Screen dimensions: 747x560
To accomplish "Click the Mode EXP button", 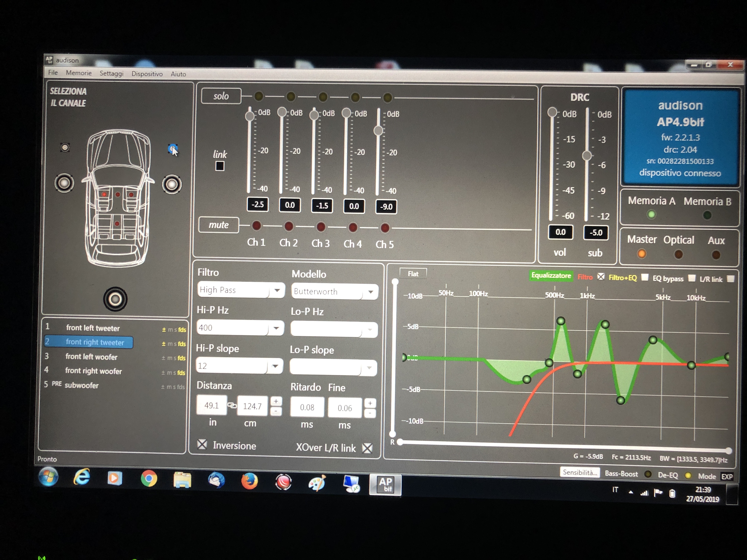I will pyautogui.click(x=726, y=477).
